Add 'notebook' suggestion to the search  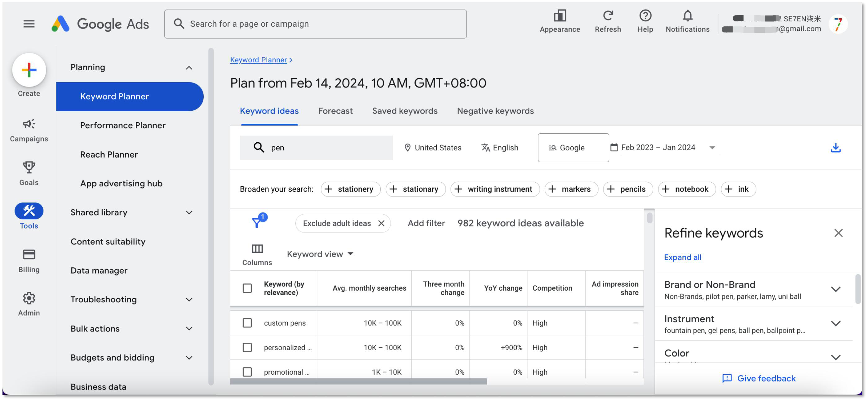pos(686,189)
